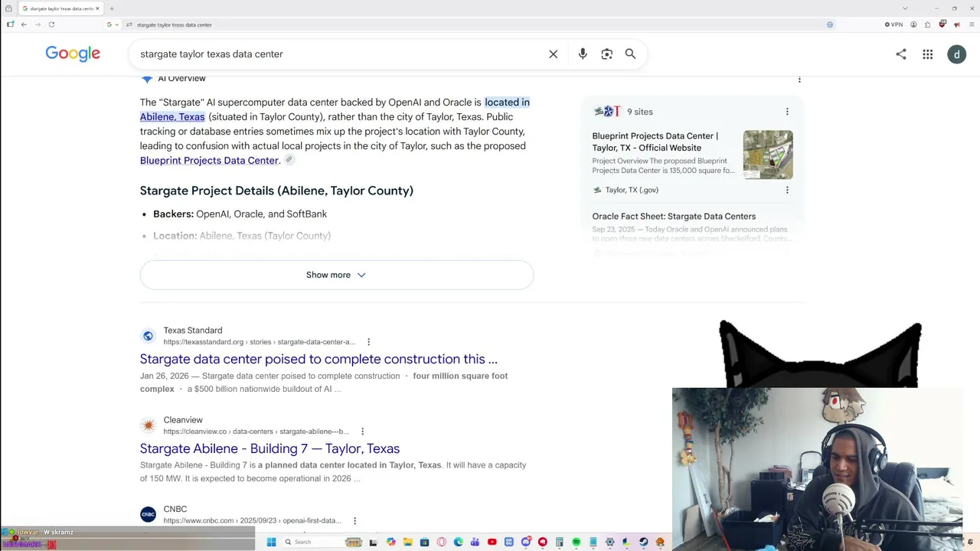
Task: Open Calculator from the taskbar
Action: [x=560, y=542]
